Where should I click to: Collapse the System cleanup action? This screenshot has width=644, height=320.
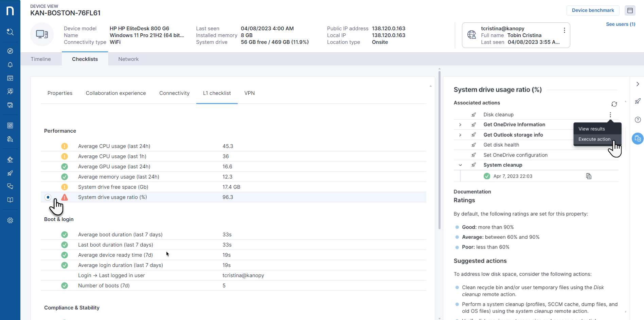point(460,165)
